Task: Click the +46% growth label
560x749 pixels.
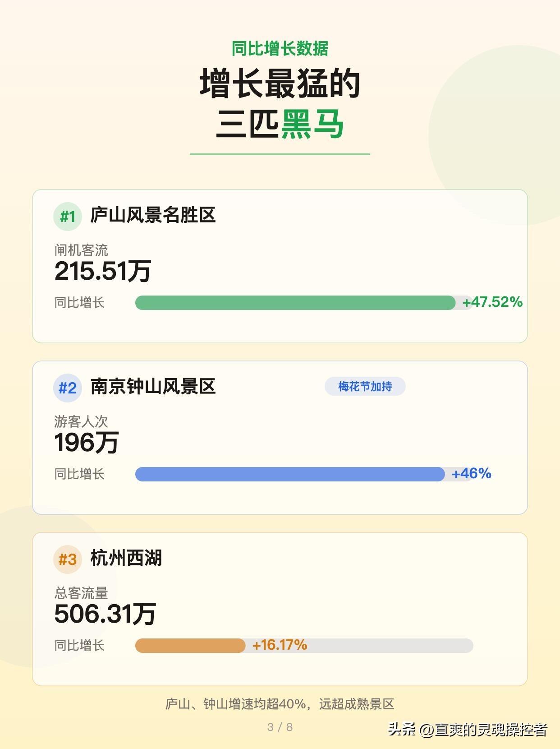Action: click(471, 473)
